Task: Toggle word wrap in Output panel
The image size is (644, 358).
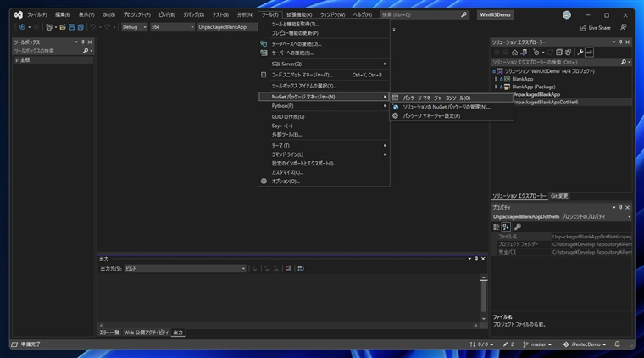Action: (301, 268)
